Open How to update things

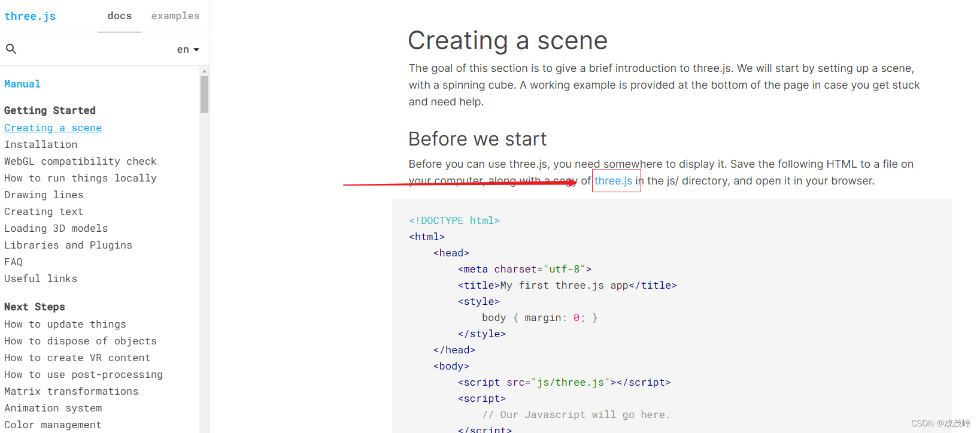point(65,324)
